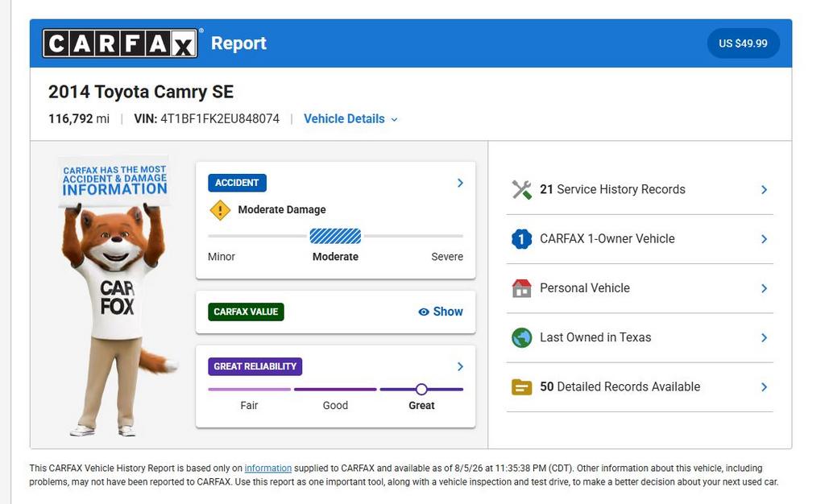Click the globe icon for Last Owned
825x504 pixels.
[x=521, y=337]
